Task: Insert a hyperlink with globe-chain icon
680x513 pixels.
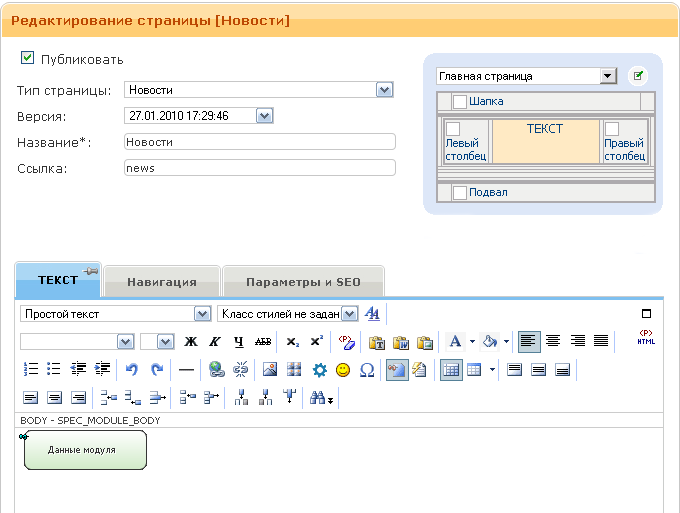Action: (216, 369)
